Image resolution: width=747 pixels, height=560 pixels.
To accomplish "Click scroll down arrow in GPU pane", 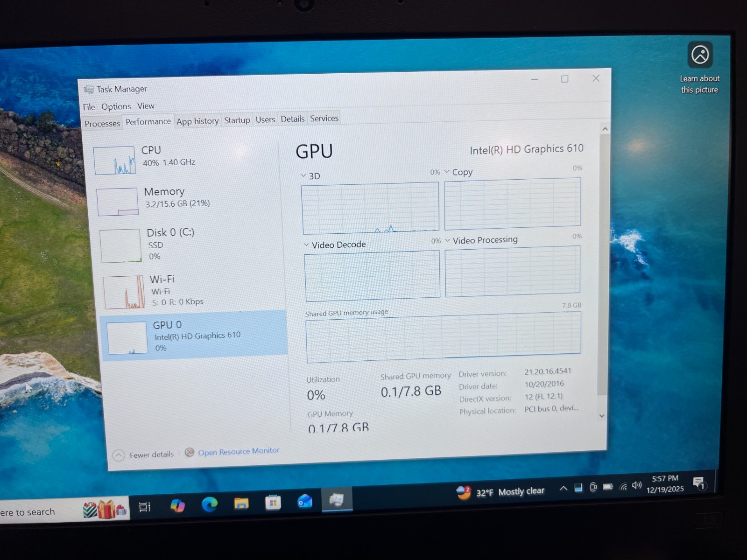I will (602, 415).
